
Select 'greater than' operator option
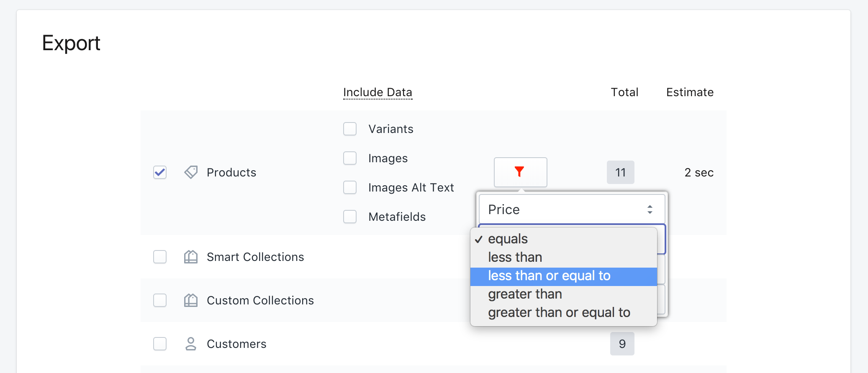525,294
